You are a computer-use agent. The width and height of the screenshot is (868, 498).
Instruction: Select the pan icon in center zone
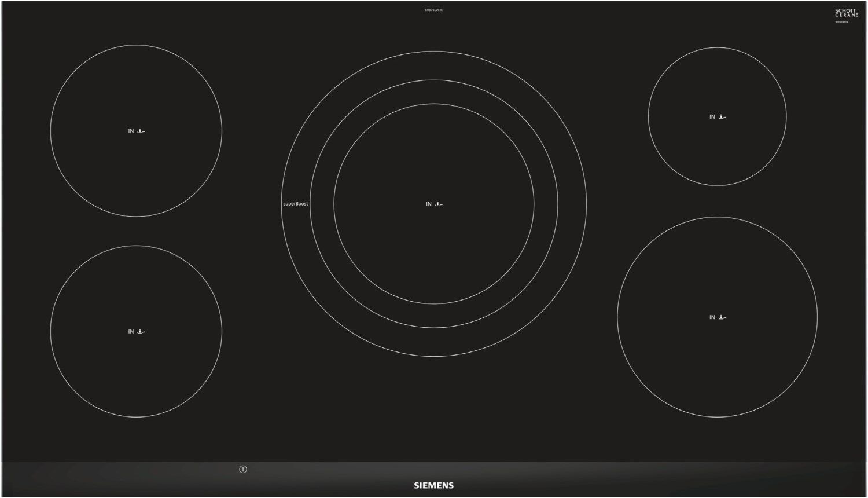click(439, 204)
